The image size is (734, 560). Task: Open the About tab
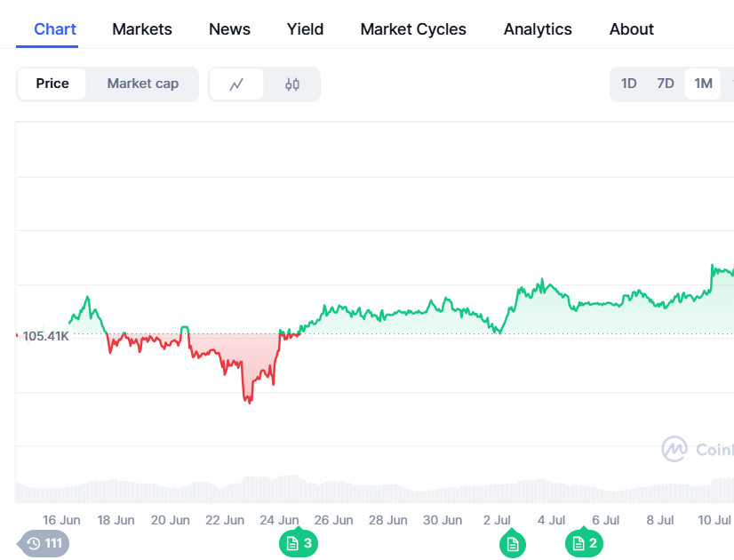tap(632, 29)
